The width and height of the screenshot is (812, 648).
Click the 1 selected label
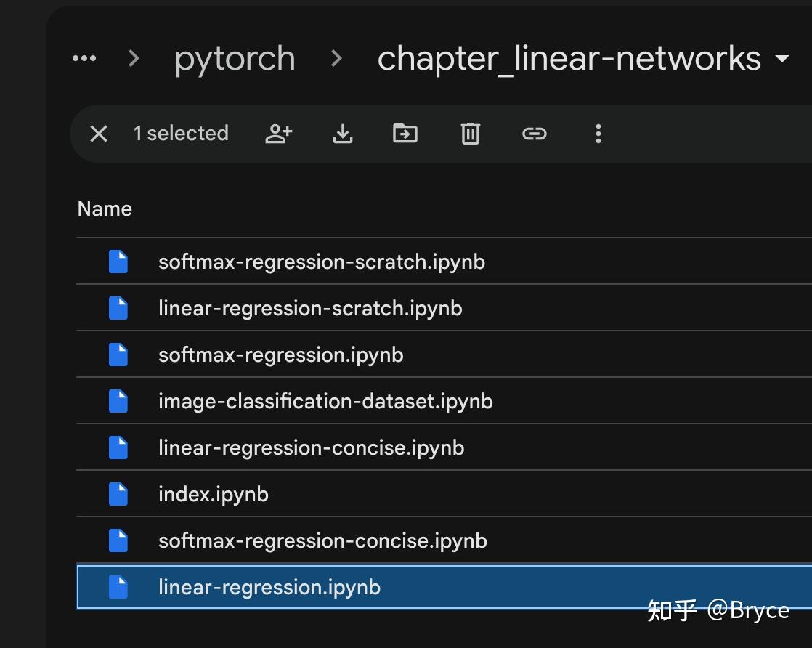(x=182, y=134)
